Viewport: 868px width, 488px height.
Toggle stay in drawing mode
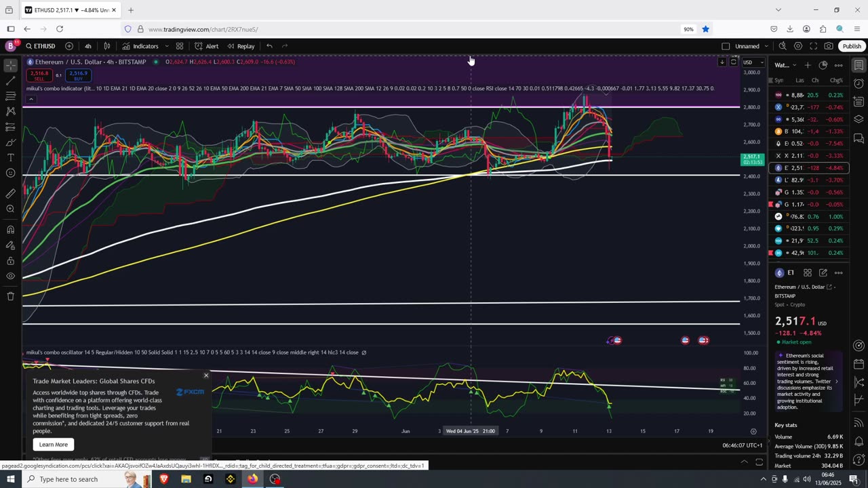10,245
